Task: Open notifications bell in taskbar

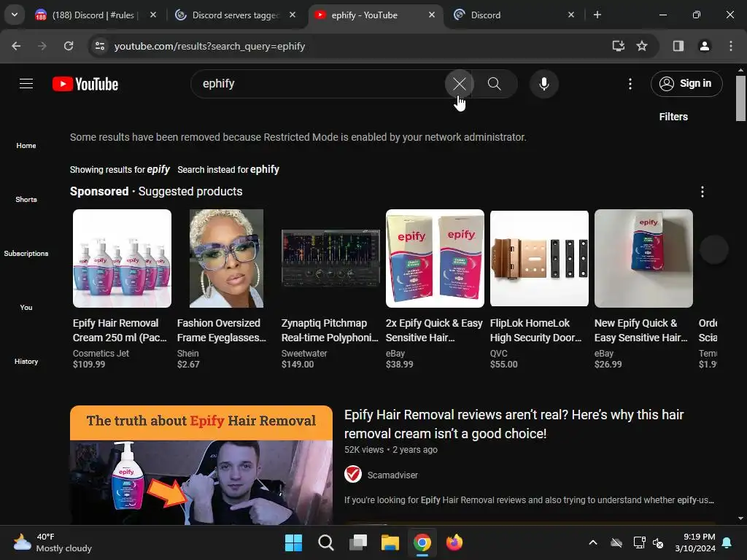Action: click(727, 542)
